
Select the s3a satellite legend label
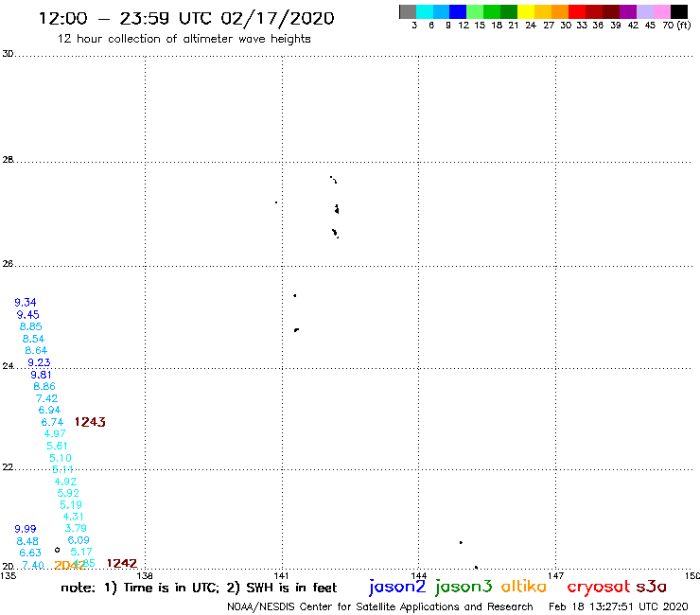point(652,587)
